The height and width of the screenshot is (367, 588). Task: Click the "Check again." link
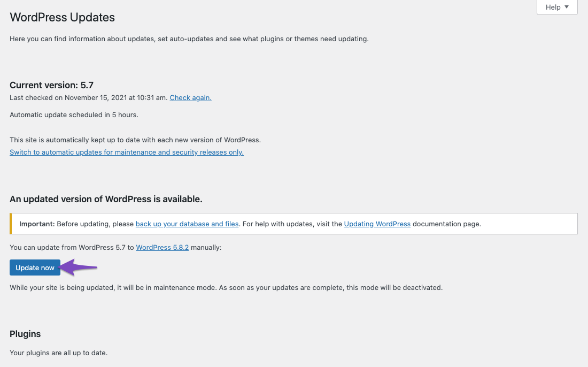pos(190,97)
